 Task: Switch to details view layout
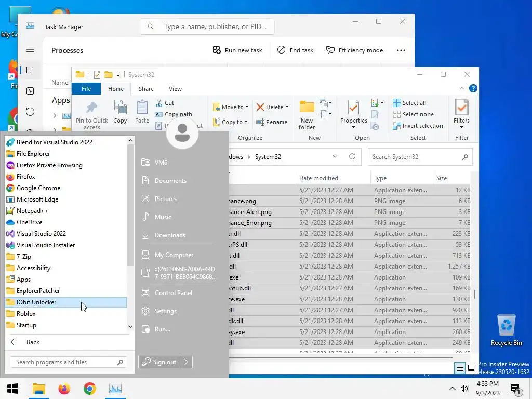tap(460, 368)
